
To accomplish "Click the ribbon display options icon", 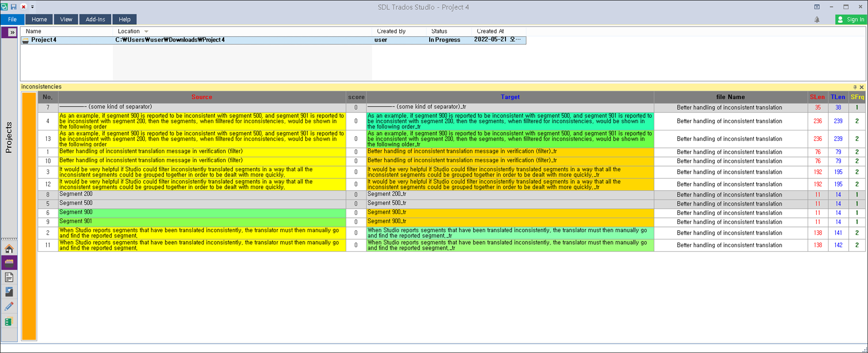I will pos(817,7).
